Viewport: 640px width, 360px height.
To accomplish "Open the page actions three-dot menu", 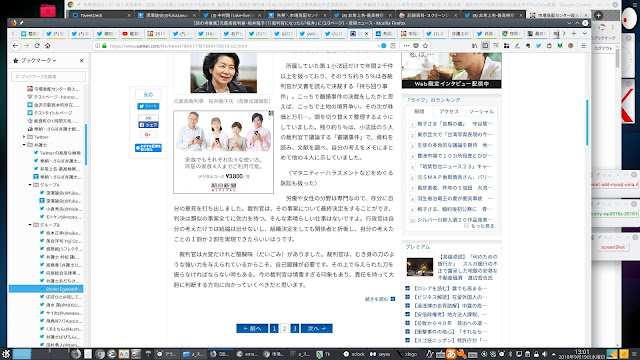I will (406, 46).
